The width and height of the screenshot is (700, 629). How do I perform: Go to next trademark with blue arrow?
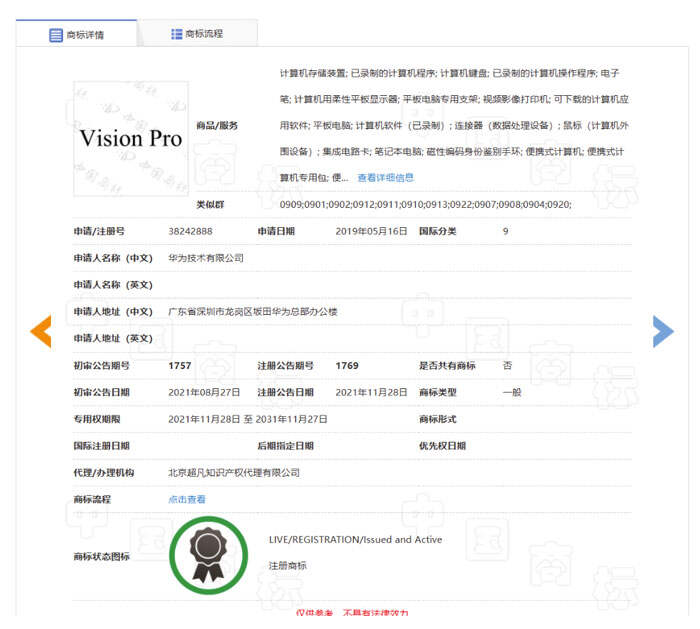click(x=662, y=331)
